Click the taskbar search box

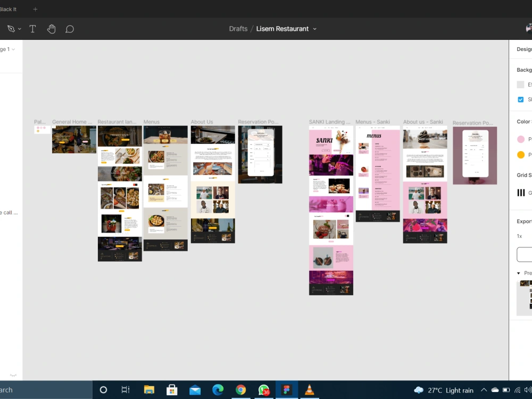coord(46,390)
